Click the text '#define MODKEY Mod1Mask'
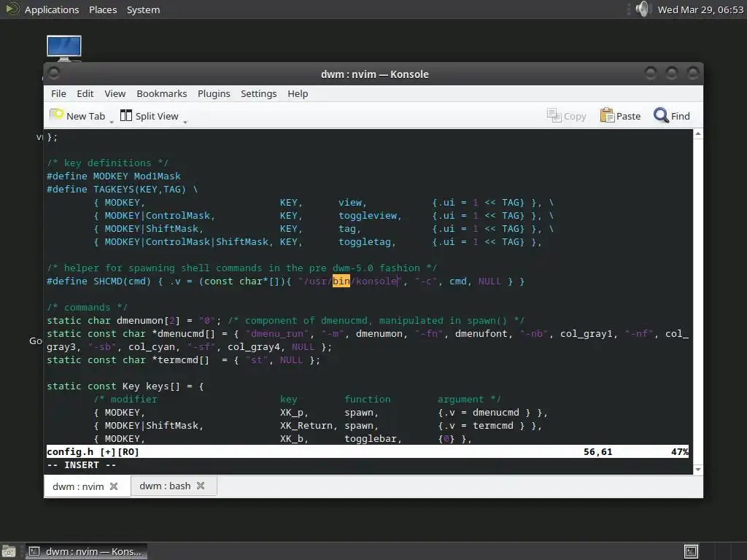The height and width of the screenshot is (560, 747). [114, 176]
